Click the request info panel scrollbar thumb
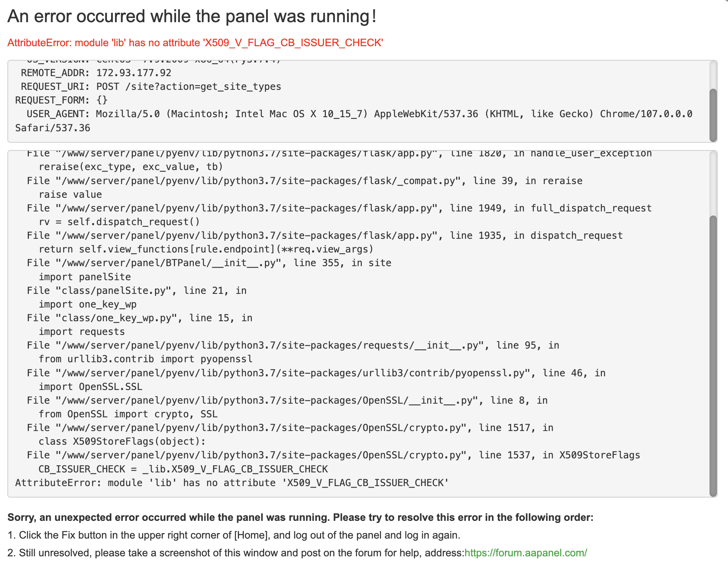 click(x=713, y=115)
